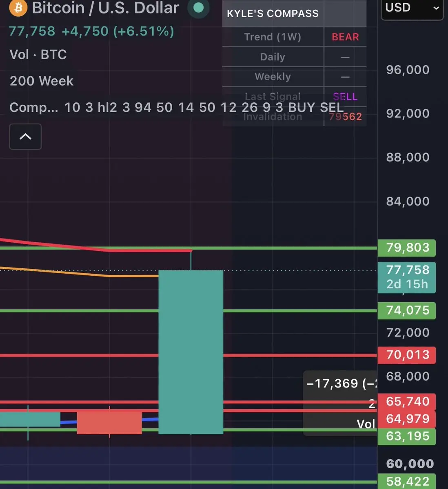Click the 77,758 last price value in header
This screenshot has height=489, width=448.
click(32, 31)
